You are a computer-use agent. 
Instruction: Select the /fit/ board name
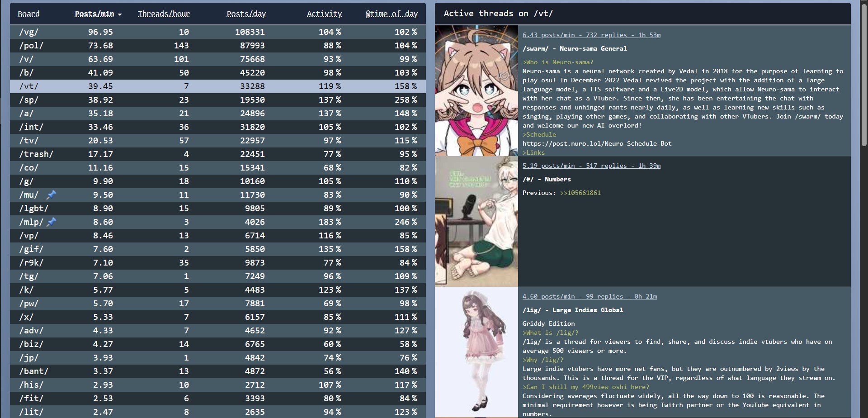coord(31,399)
